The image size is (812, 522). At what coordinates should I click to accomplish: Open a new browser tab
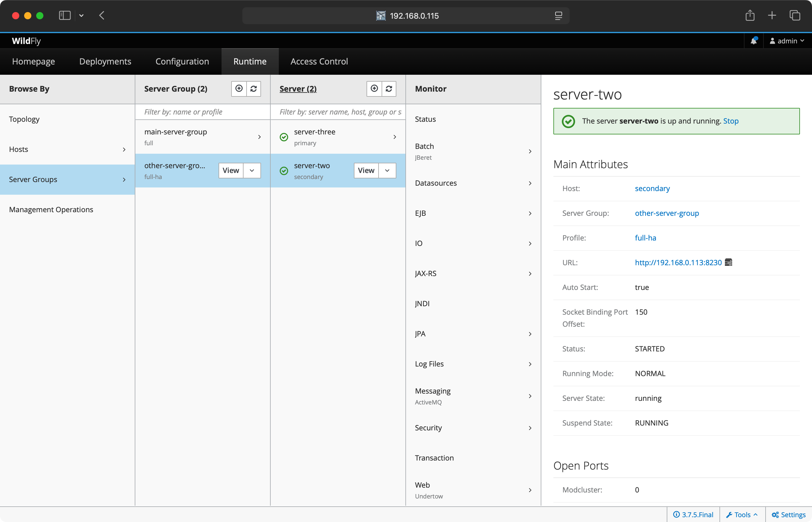click(772, 16)
